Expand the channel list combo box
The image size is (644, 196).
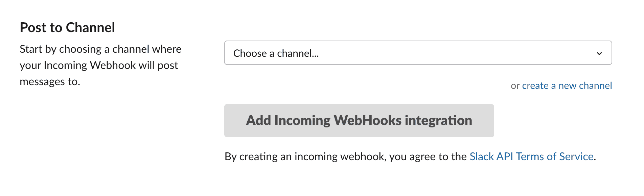(x=418, y=53)
